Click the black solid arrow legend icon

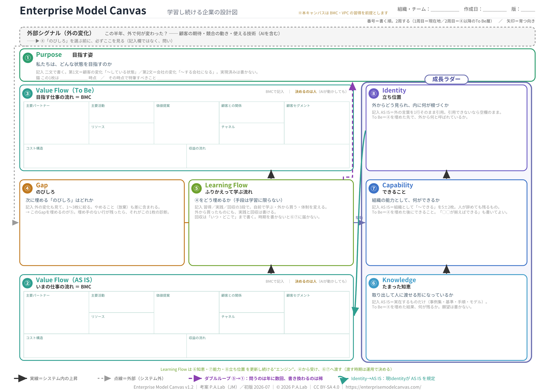tap(21, 378)
